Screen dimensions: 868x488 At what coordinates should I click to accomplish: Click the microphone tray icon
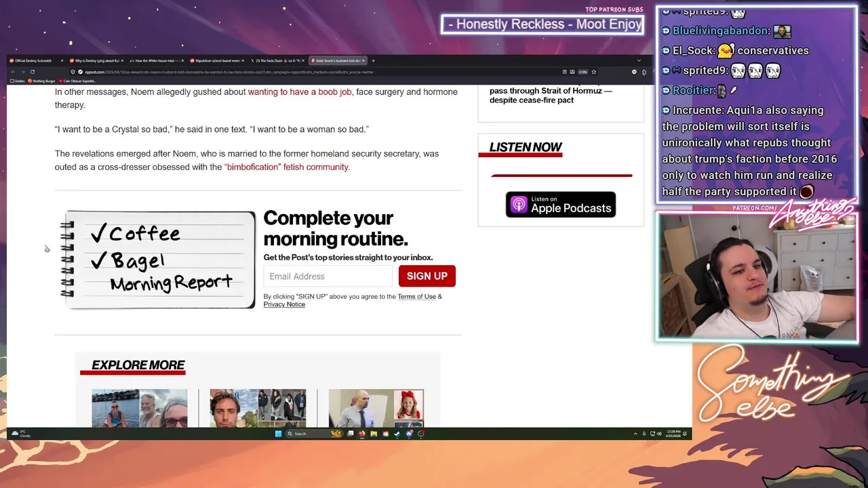pos(644,434)
